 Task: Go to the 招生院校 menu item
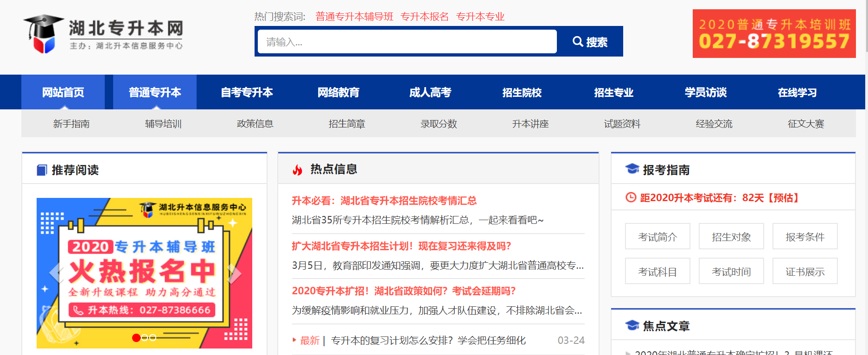click(x=522, y=92)
